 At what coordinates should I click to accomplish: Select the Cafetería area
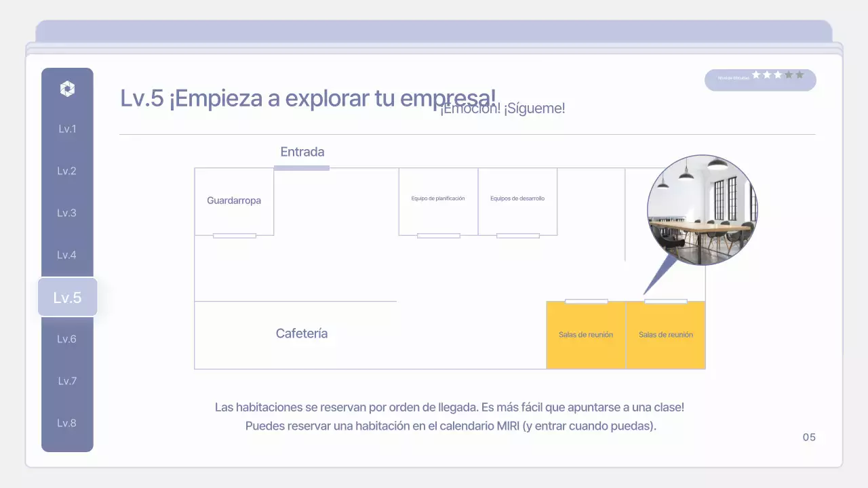pos(302,333)
